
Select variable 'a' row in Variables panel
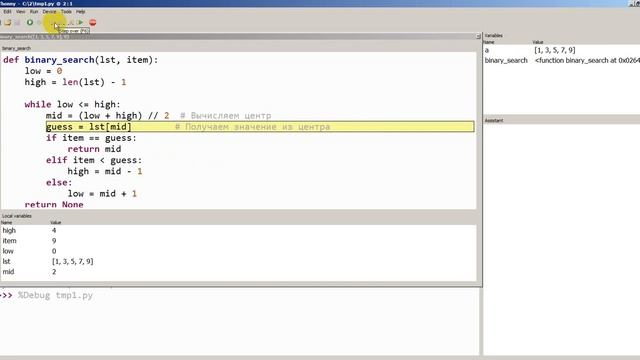pos(562,50)
